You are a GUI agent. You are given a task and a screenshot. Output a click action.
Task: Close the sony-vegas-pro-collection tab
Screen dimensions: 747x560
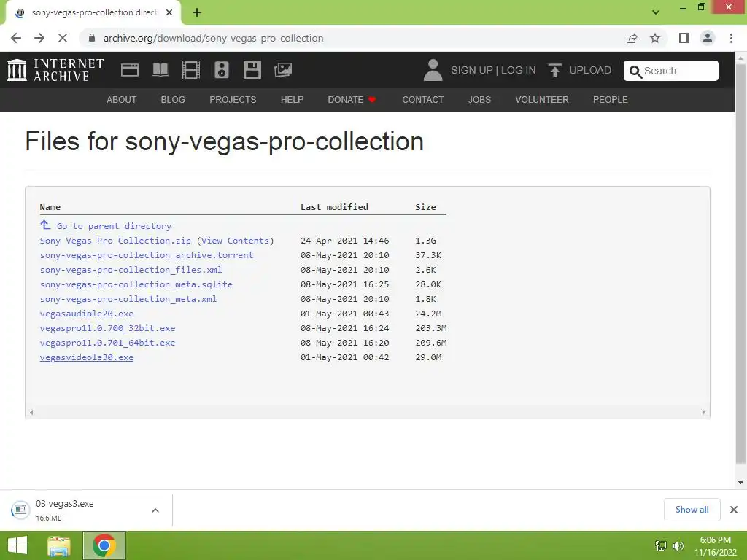[169, 12]
